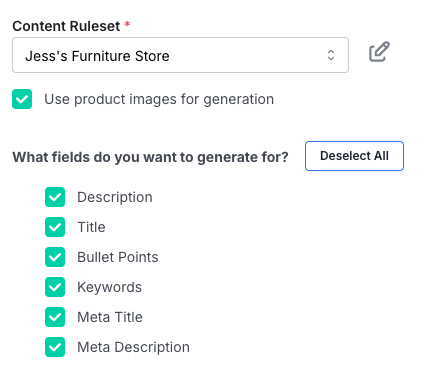Click the Keywords label text
The image size is (432, 384).
click(x=109, y=287)
